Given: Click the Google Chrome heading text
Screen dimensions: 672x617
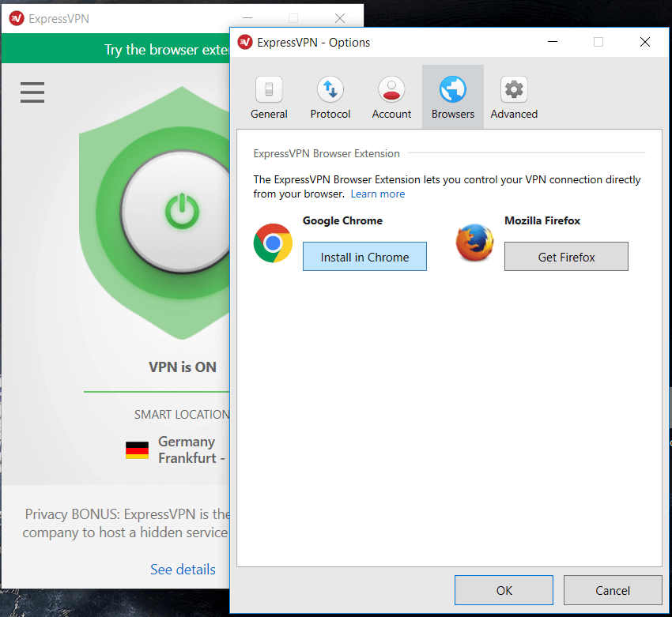Looking at the screenshot, I should click(x=342, y=221).
